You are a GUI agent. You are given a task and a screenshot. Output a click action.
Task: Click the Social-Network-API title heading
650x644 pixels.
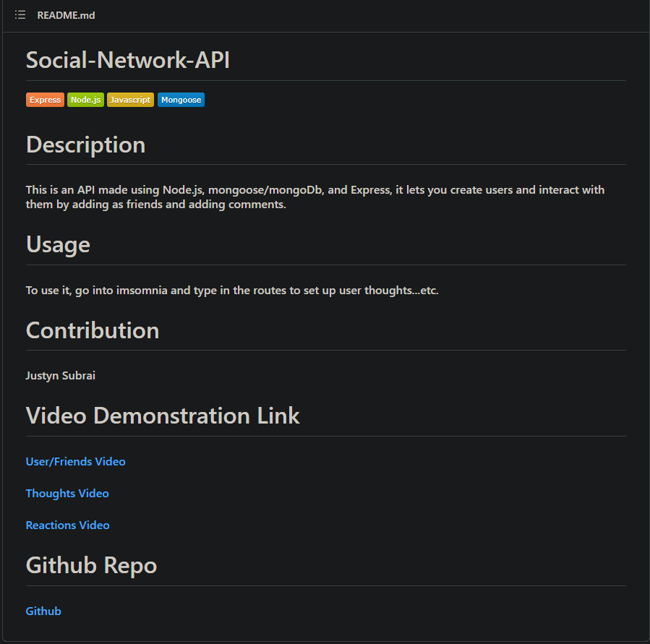coord(128,60)
